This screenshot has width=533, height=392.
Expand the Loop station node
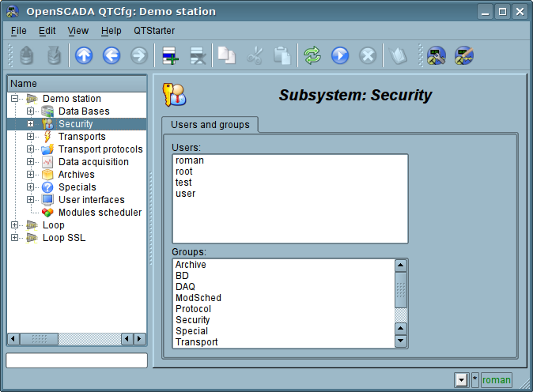(14, 225)
